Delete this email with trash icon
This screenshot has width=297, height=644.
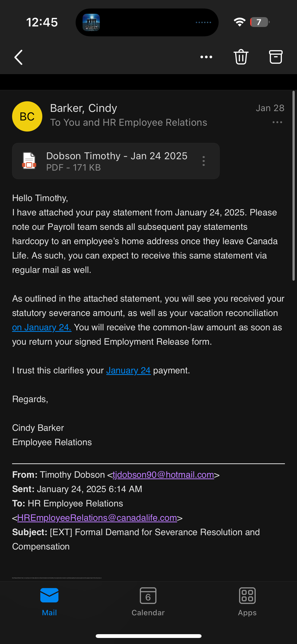241,57
